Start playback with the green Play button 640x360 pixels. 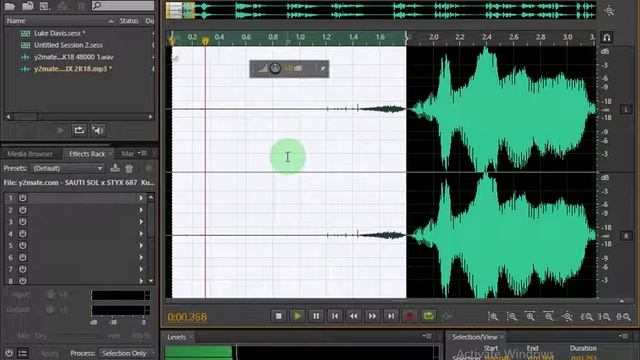[x=298, y=316]
